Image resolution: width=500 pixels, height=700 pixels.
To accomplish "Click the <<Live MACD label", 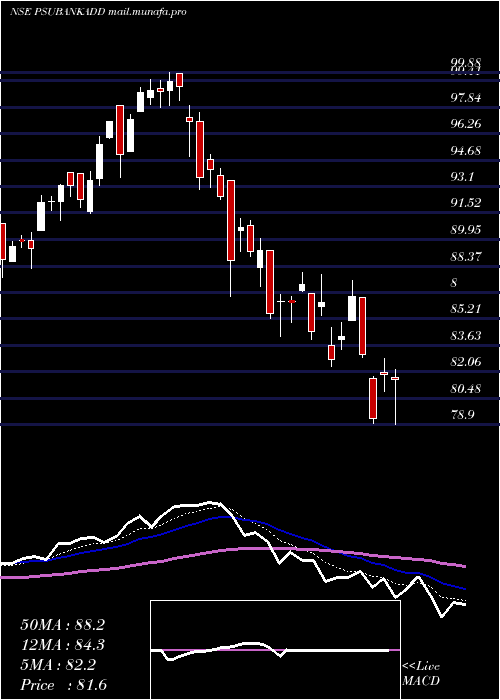I will point(421,674).
